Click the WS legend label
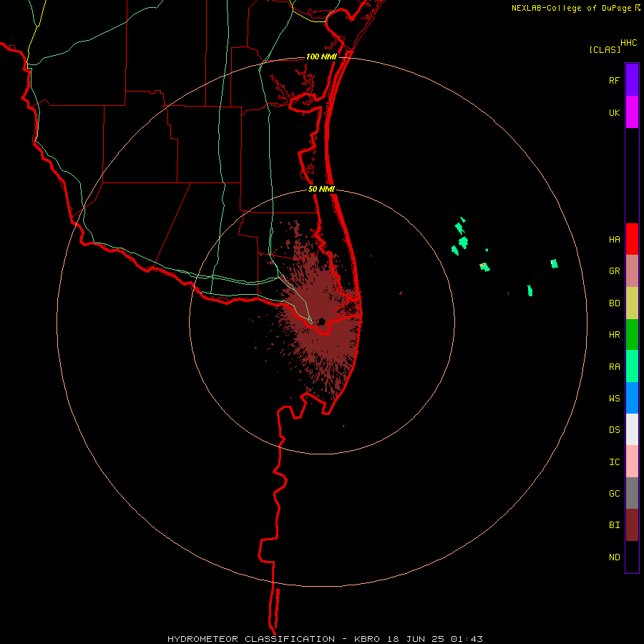 [x=614, y=399]
